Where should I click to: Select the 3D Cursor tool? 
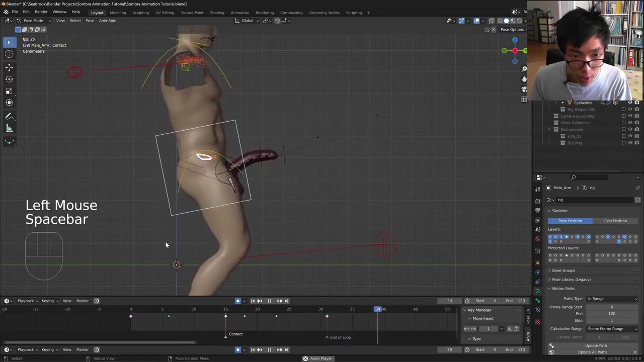(x=9, y=54)
